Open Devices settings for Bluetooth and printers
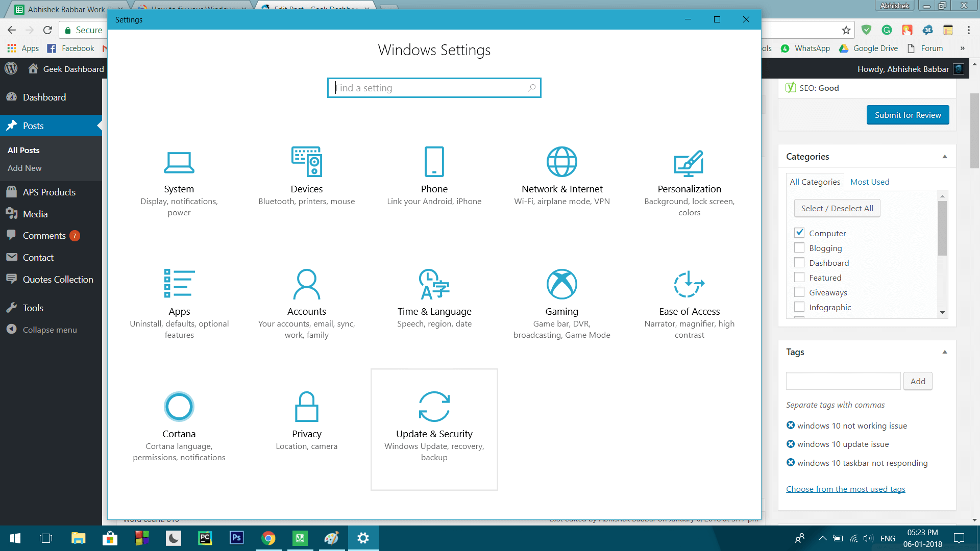Viewport: 980px width, 551px height. pyautogui.click(x=306, y=176)
